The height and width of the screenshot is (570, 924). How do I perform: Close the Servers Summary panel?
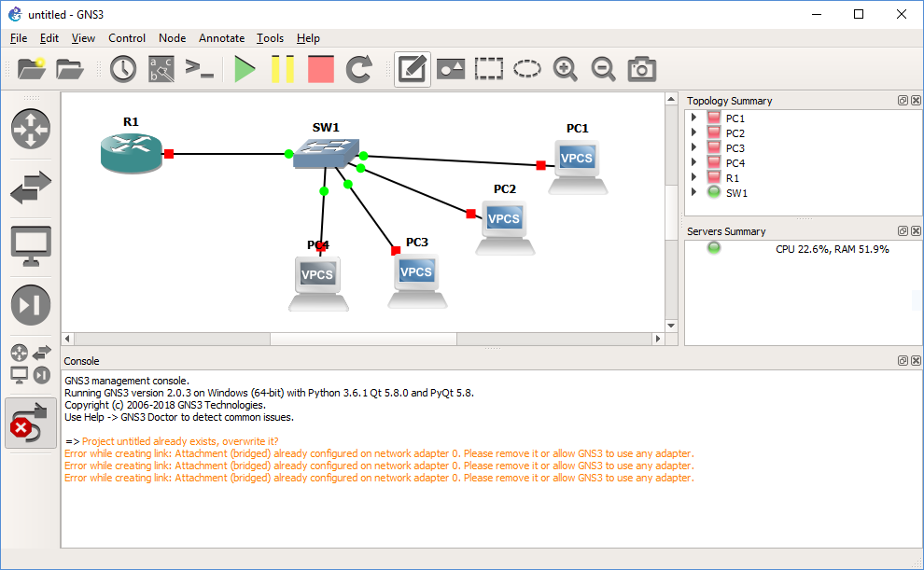coord(916,230)
